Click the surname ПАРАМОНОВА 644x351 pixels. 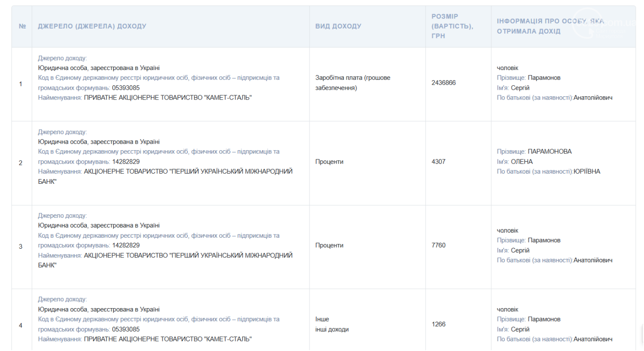[549, 152]
